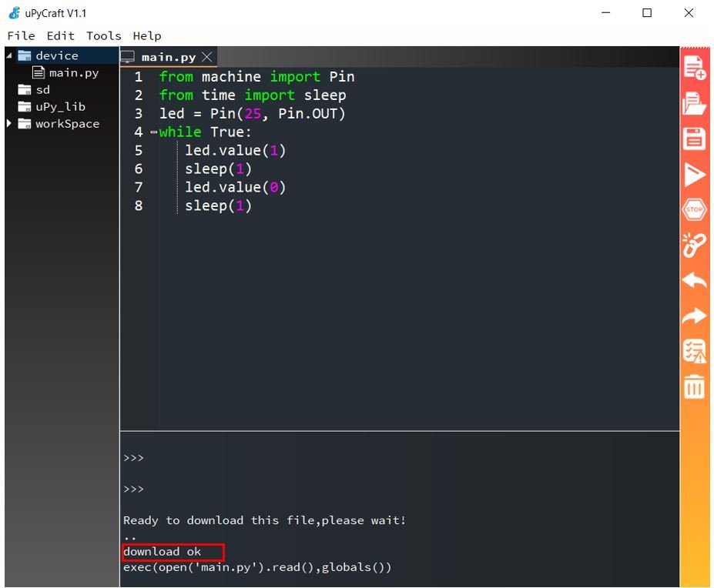This screenshot has height=588, width=714.
Task: Click the 'from time import sleep' line
Action: 253,95
